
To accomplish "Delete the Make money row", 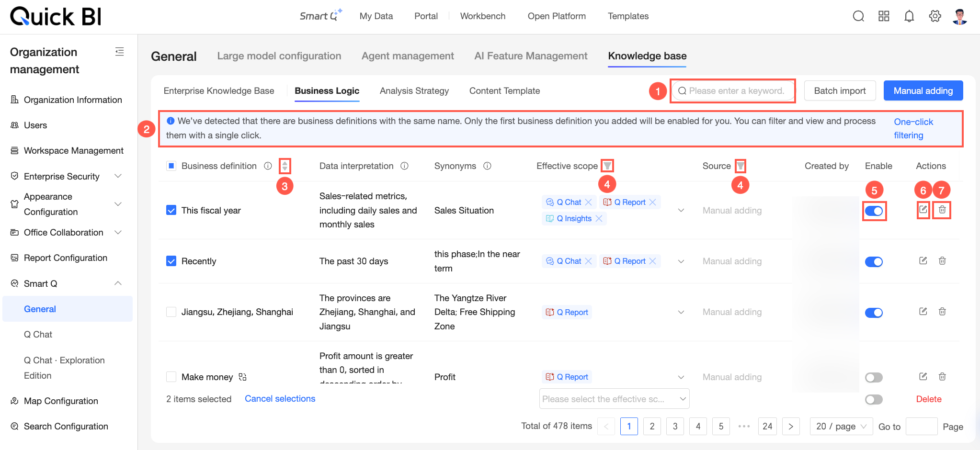I will coord(942,376).
